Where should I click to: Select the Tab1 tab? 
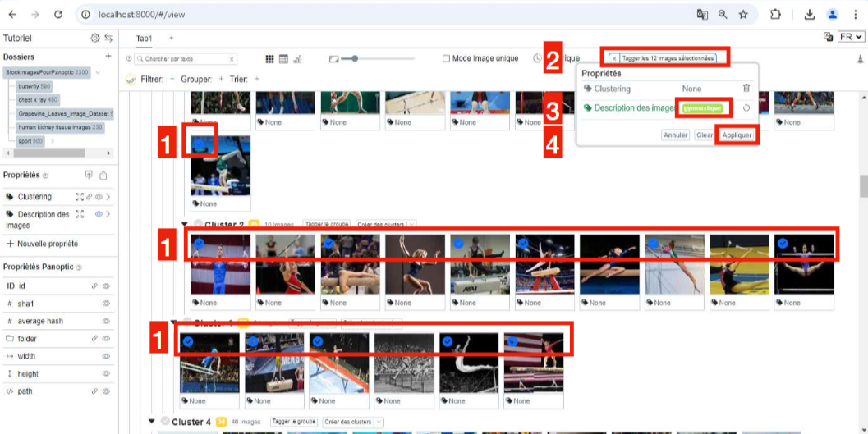pos(144,38)
